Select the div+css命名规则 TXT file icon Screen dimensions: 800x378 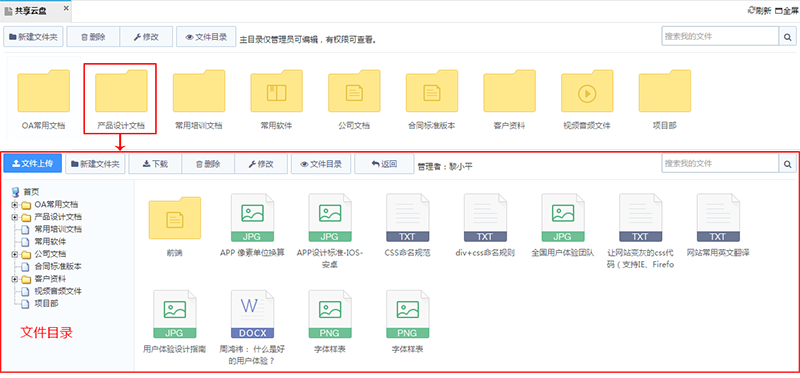click(485, 217)
